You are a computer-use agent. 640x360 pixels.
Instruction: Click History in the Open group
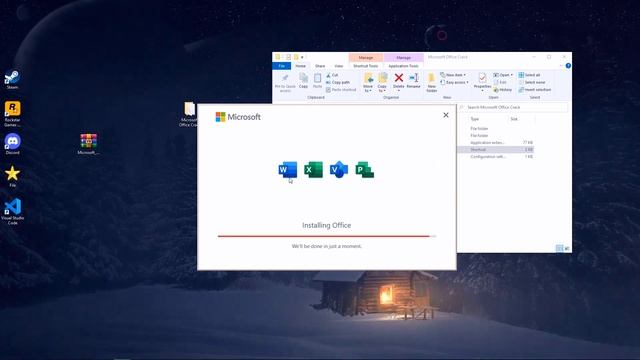pyautogui.click(x=502, y=90)
